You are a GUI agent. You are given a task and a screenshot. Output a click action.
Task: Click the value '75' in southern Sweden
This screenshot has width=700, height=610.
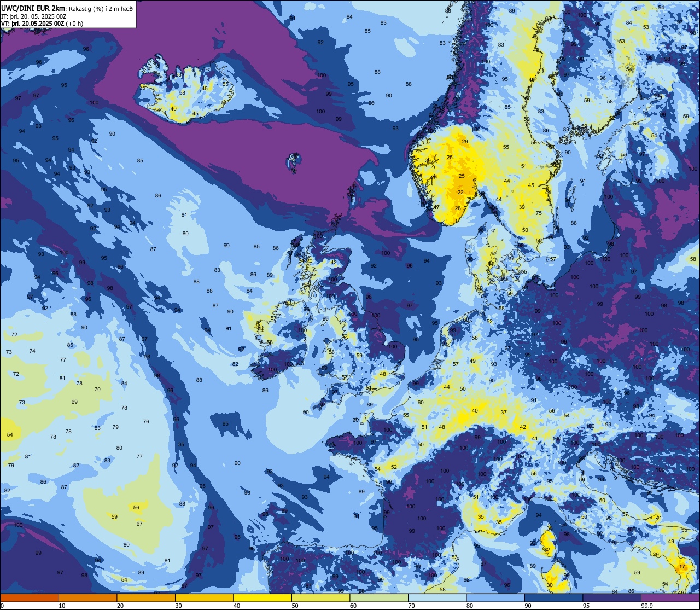[539, 213]
